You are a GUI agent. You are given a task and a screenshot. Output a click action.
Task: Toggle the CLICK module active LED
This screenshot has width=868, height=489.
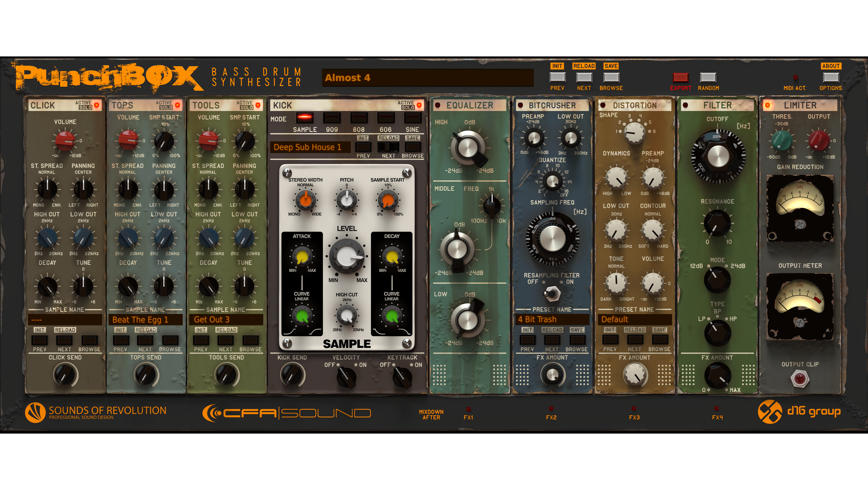[x=97, y=105]
